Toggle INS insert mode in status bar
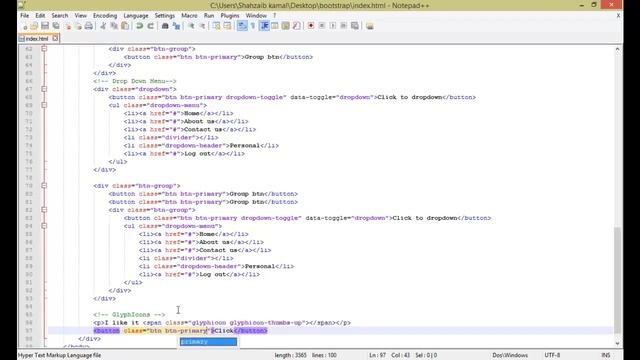The image size is (640, 360). tap(606, 355)
